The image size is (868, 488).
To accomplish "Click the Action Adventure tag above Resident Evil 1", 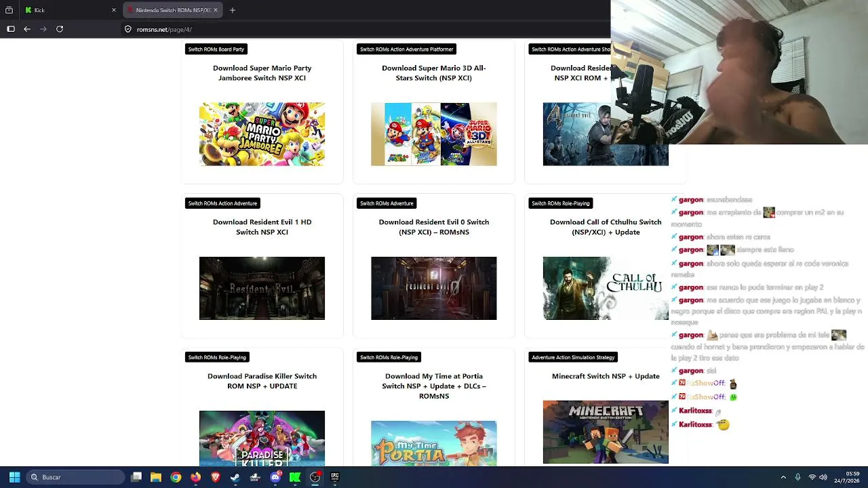I will [x=222, y=203].
